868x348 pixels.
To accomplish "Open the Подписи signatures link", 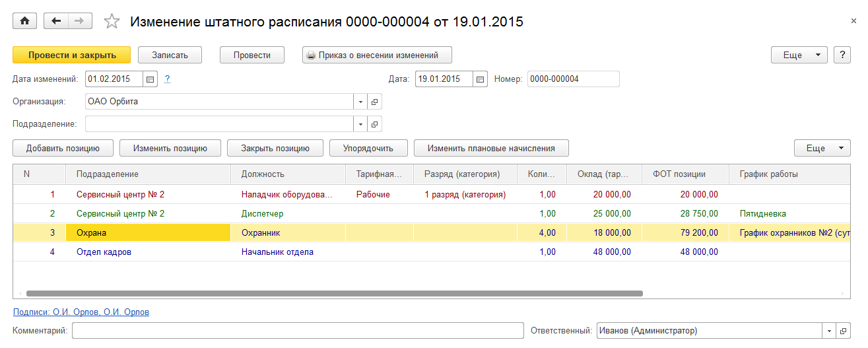I will point(81,312).
